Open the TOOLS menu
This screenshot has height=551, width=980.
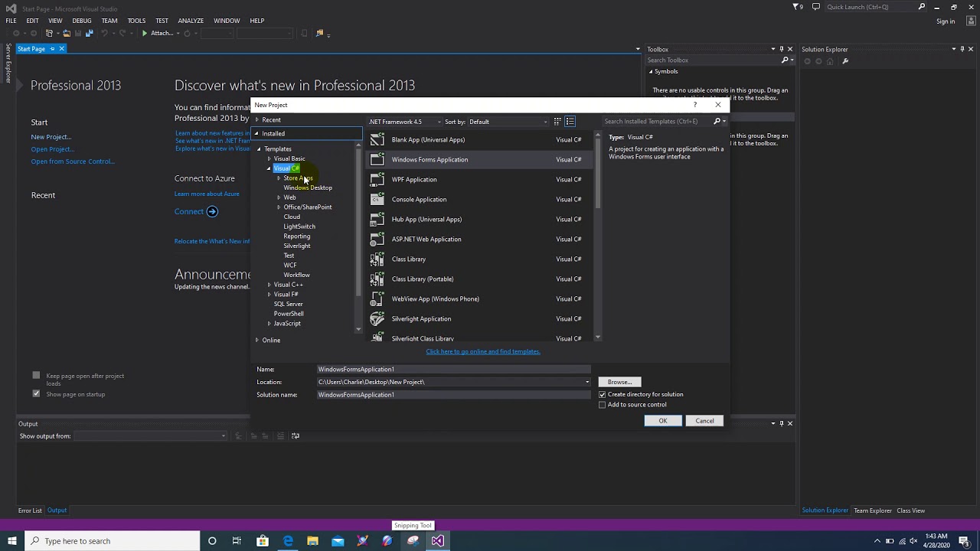[136, 21]
